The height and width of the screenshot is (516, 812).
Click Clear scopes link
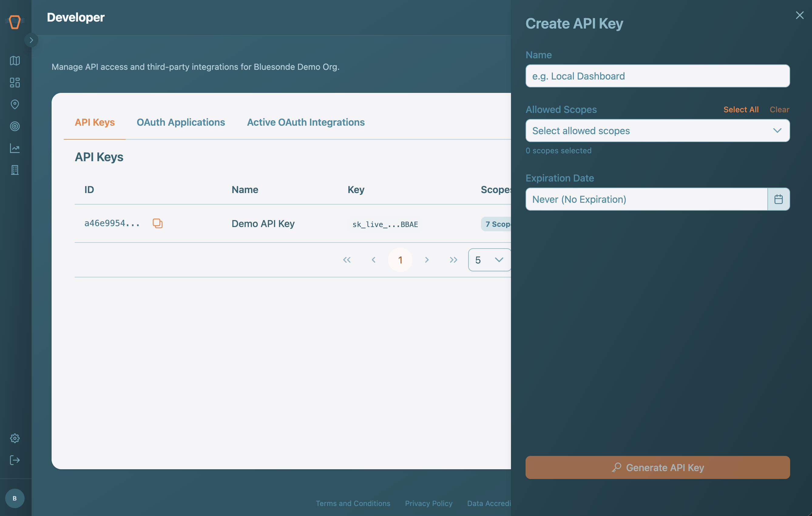pos(779,109)
